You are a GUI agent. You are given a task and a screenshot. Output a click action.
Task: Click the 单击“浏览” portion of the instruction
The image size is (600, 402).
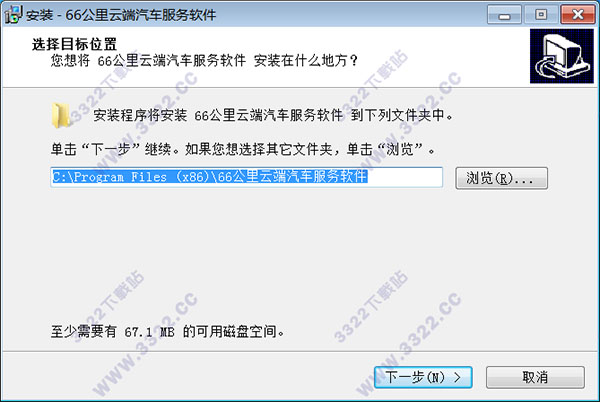coord(387,149)
